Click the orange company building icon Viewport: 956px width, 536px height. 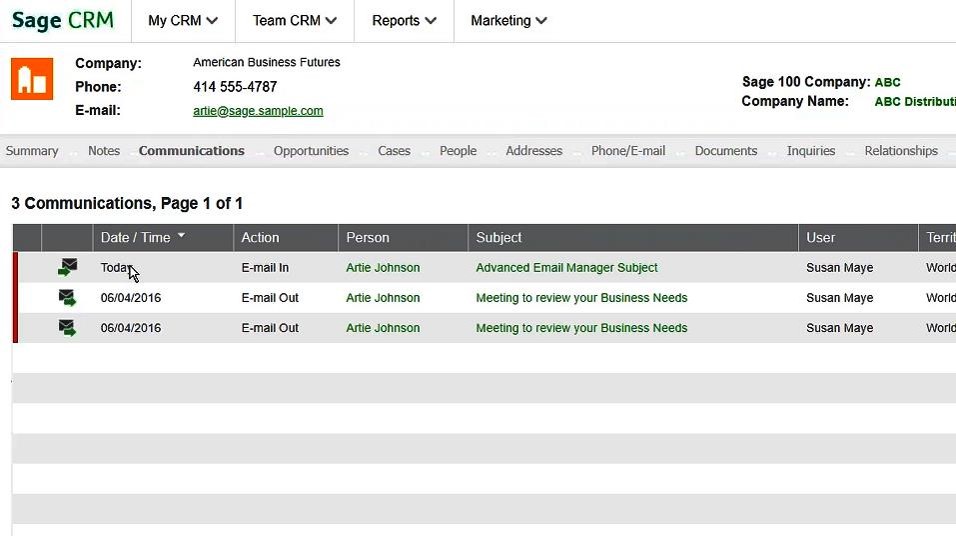(x=32, y=79)
